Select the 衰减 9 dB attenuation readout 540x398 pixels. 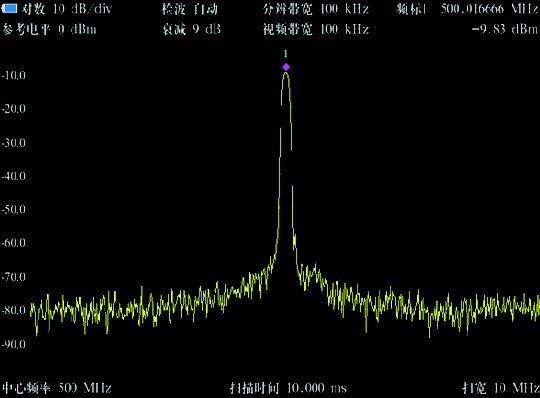191,29
